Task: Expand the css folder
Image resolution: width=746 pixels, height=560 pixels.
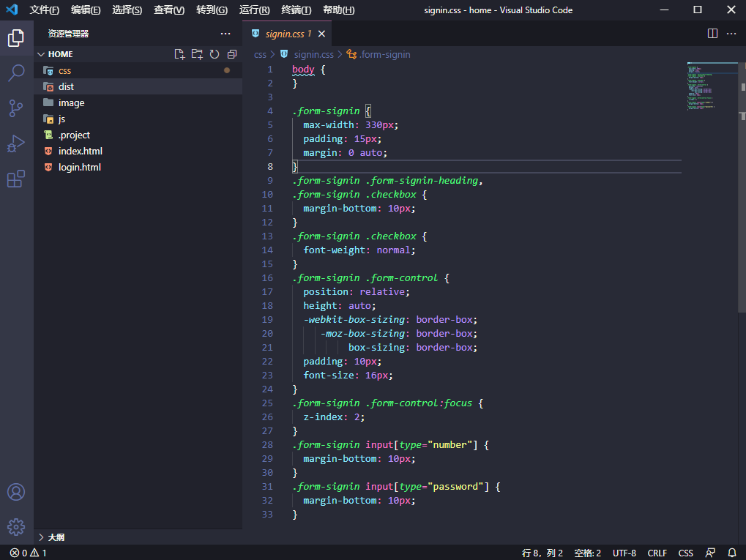Action: pos(138,70)
